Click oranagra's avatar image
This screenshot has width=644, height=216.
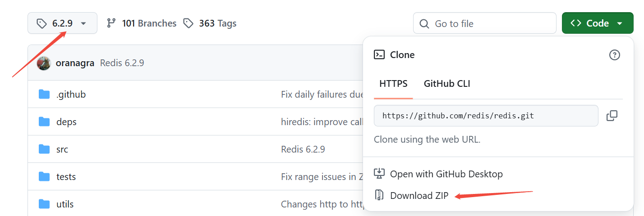click(44, 63)
